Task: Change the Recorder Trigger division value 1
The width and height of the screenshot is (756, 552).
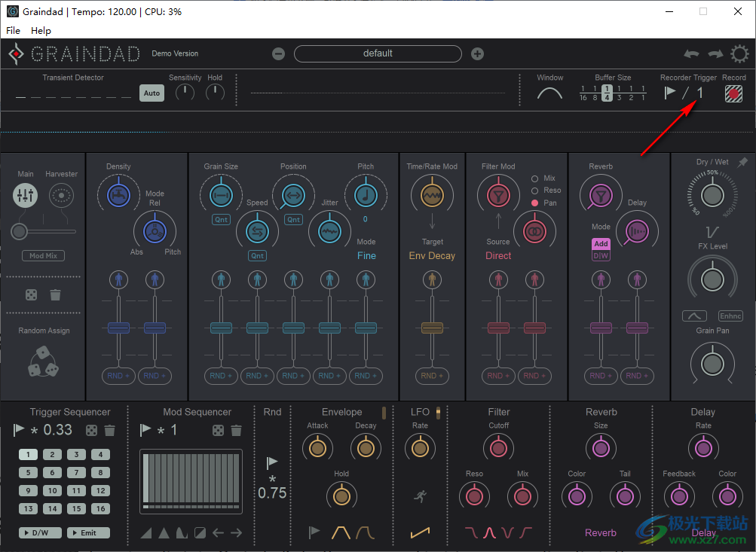Action: [700, 93]
